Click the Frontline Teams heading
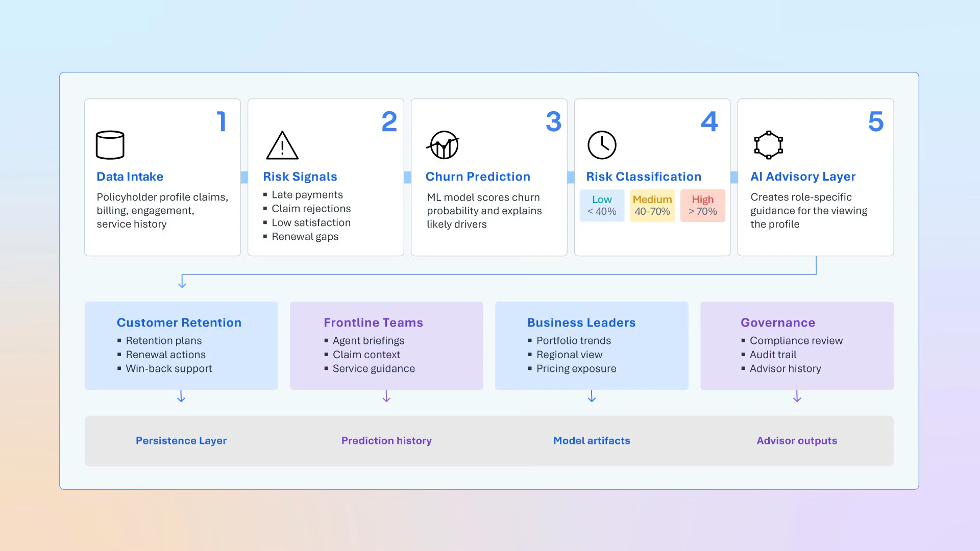 374,322
